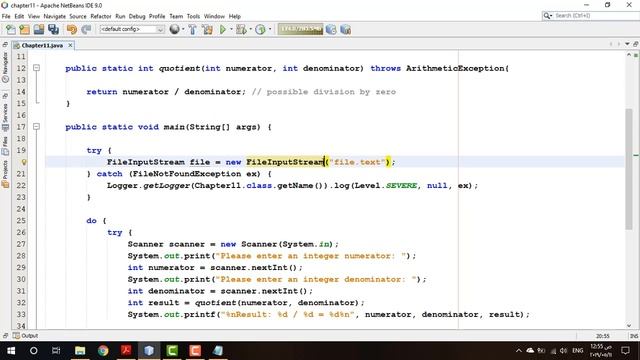Click the editor scroll up arrow

(629, 54)
